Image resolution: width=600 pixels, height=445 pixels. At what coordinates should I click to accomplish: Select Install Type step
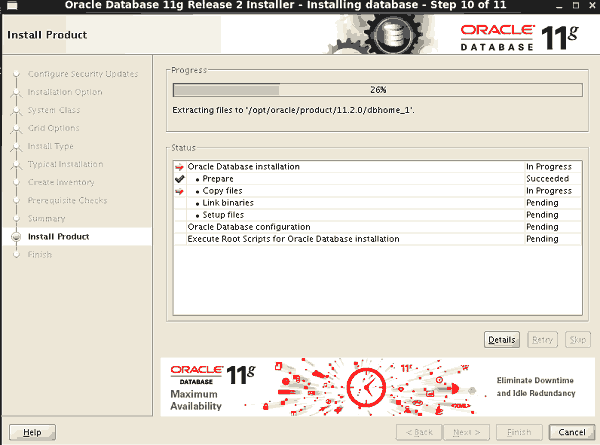[51, 146]
